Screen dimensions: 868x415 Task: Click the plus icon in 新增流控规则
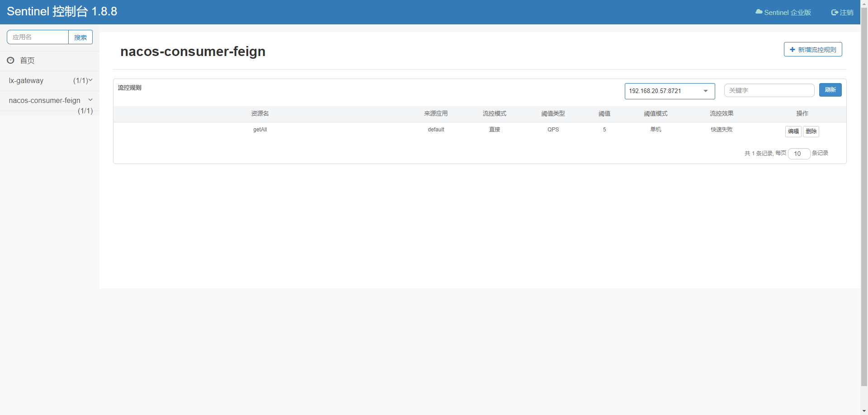[792, 50]
